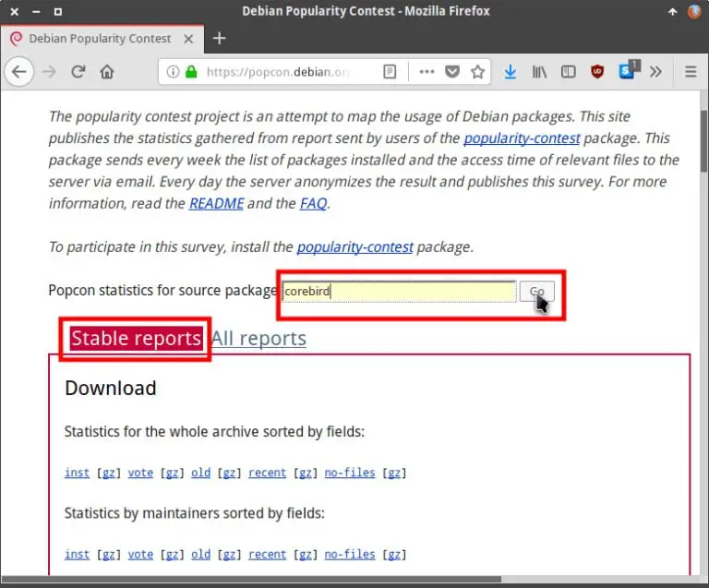Maximize the Firefox window
Image resolution: width=709 pixels, height=588 pixels.
(x=58, y=12)
